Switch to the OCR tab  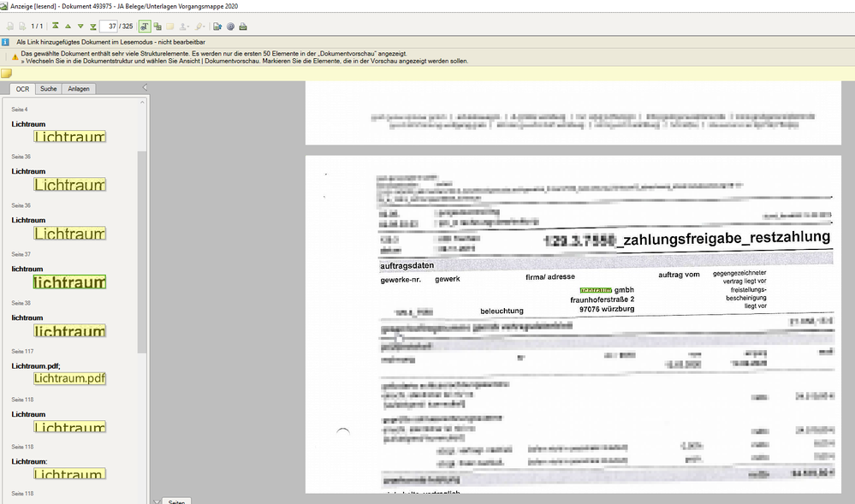[x=22, y=89]
